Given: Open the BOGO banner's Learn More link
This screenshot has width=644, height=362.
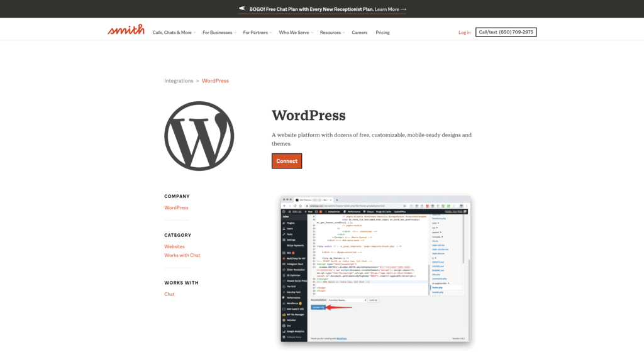Looking at the screenshot, I should pyautogui.click(x=391, y=9).
